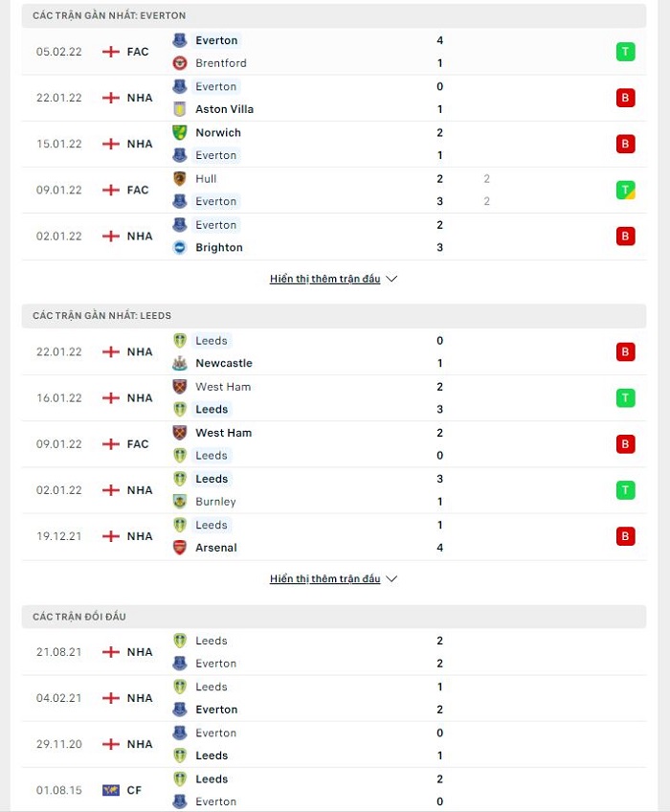Expand more Leeds matches via chevron arrow
Viewport: 670px width, 812px height.
click(x=392, y=578)
